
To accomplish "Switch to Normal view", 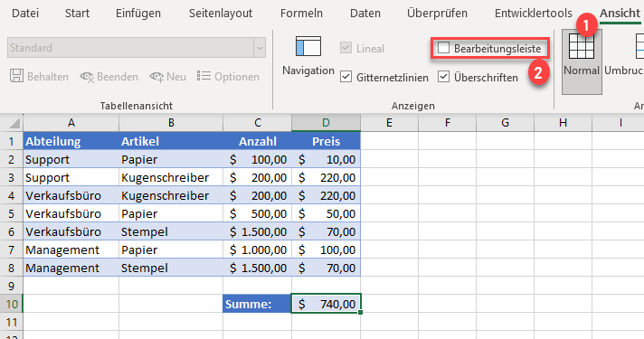I will click(x=582, y=61).
